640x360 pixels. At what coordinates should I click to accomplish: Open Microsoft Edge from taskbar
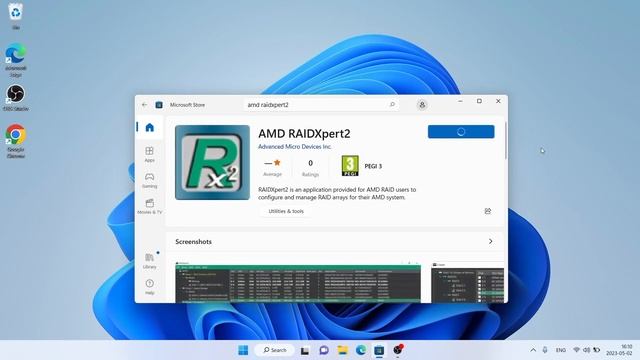click(x=361, y=350)
